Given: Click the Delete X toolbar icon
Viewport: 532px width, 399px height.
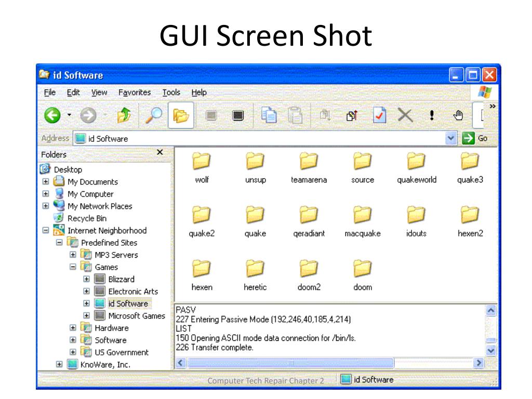Looking at the screenshot, I should [x=405, y=115].
